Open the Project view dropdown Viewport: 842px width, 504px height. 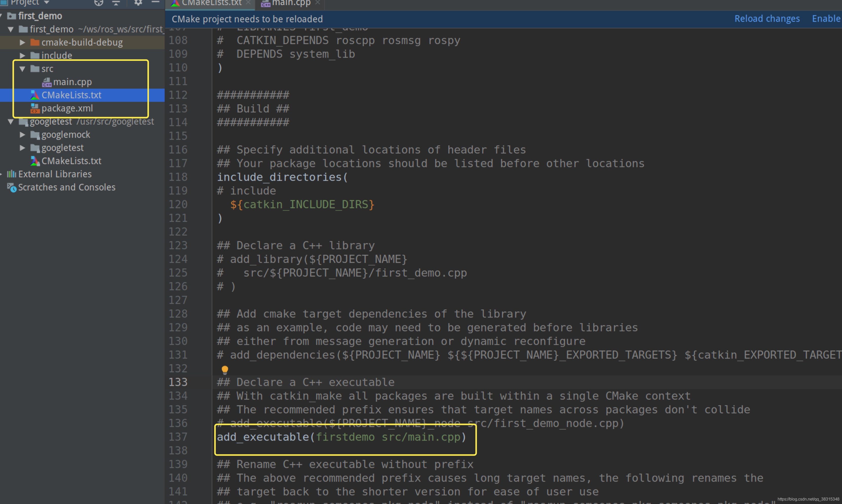[47, 3]
